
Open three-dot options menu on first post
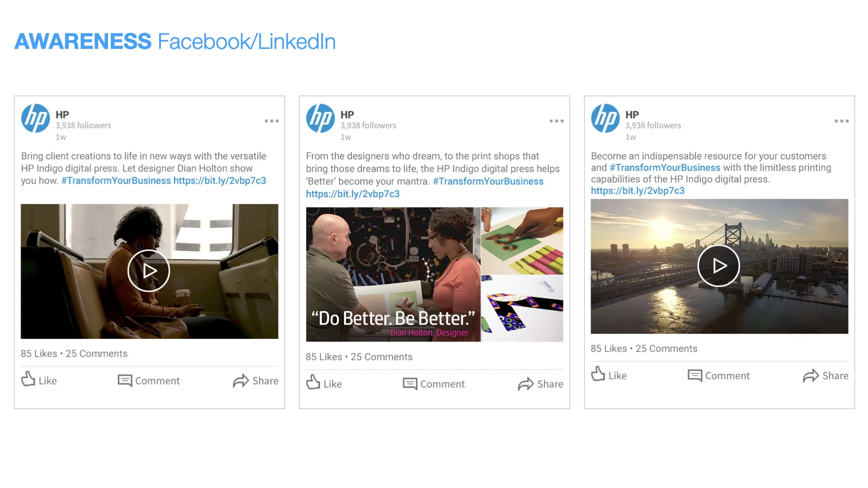[271, 121]
